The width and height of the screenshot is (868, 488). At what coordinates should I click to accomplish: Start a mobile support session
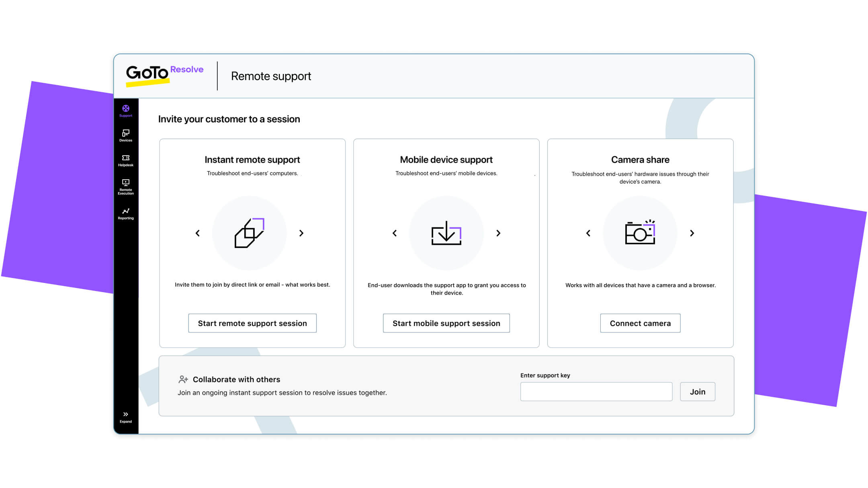point(446,323)
